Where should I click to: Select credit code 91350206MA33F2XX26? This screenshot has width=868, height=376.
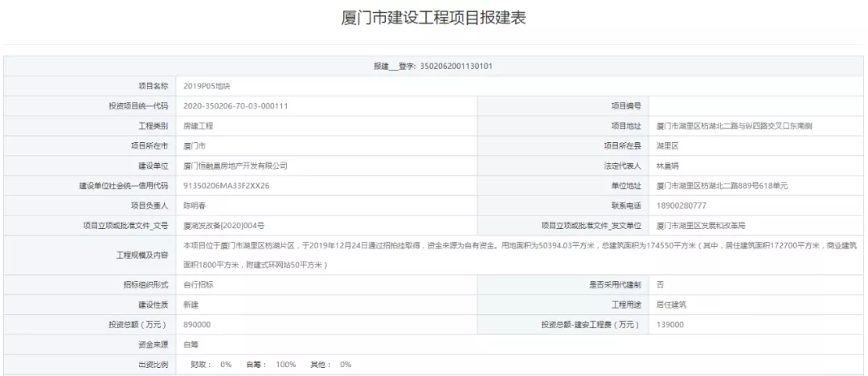[227, 186]
